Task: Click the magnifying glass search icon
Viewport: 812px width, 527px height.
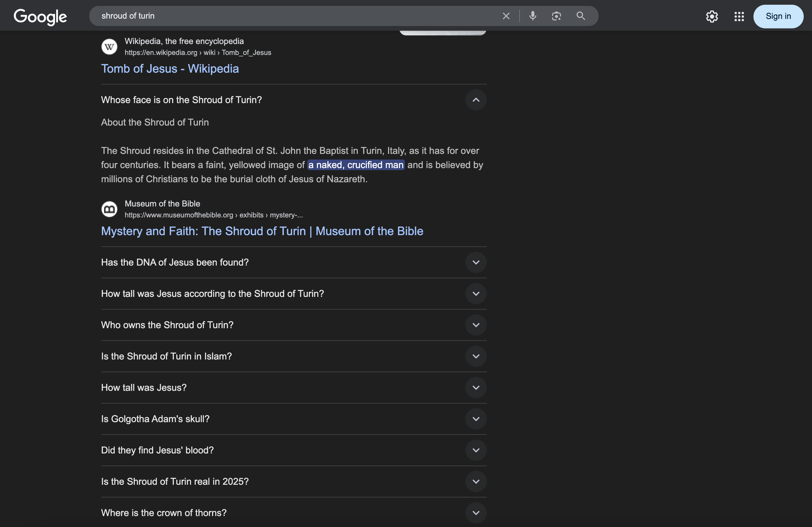Action: [x=581, y=16]
